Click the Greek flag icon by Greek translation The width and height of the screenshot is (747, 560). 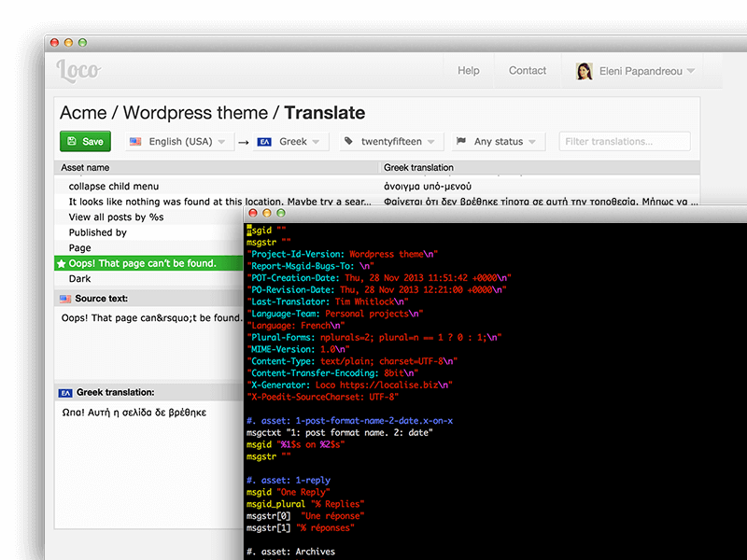click(x=65, y=393)
